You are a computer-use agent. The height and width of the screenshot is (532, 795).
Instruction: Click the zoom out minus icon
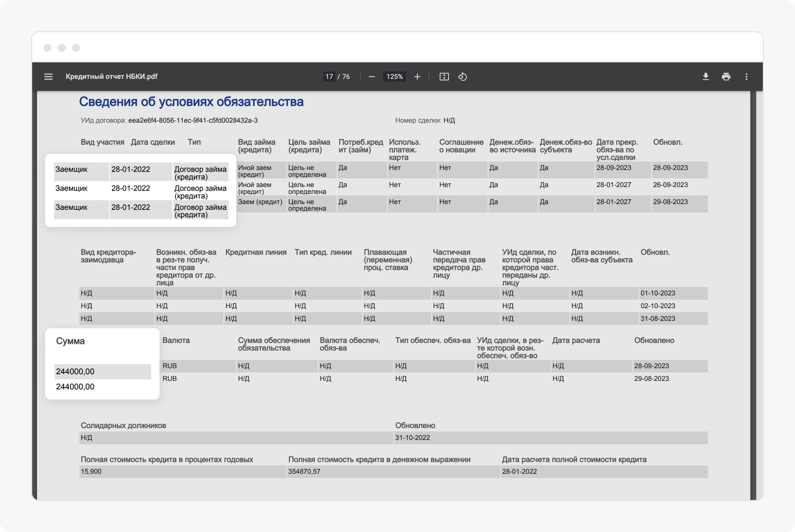[372, 77]
